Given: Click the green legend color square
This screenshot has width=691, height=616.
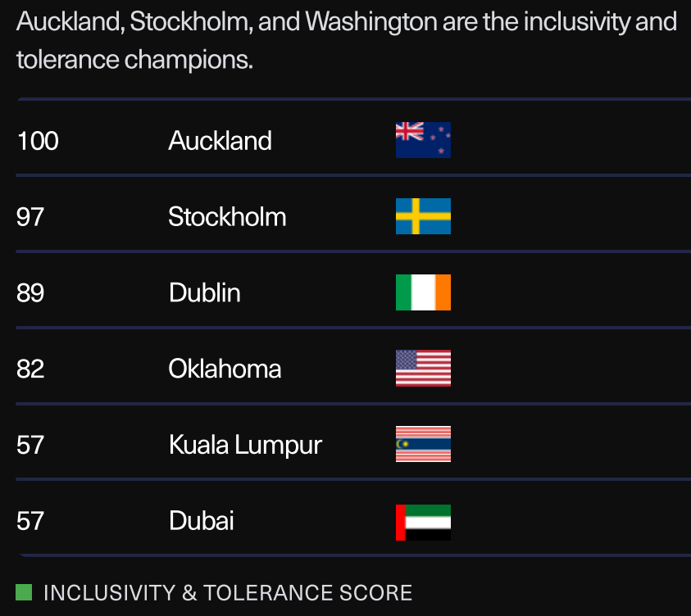Looking at the screenshot, I should 24,591.
